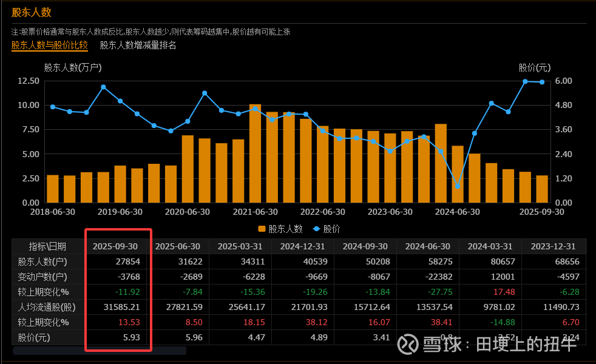Image resolution: width=596 pixels, height=364 pixels.
Task: Click the change value 12001
Action: tap(503, 277)
